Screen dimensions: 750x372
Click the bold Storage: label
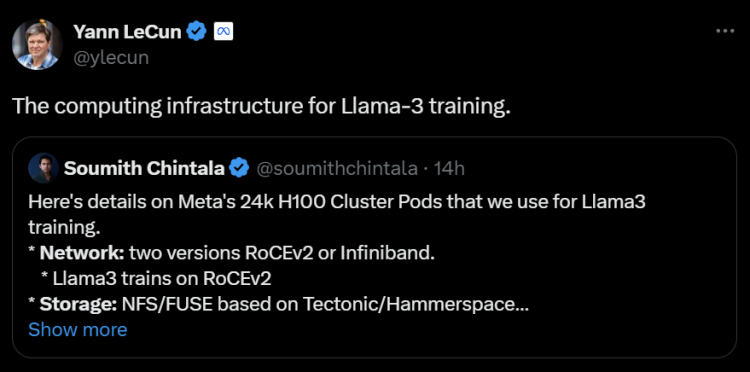click(x=78, y=304)
